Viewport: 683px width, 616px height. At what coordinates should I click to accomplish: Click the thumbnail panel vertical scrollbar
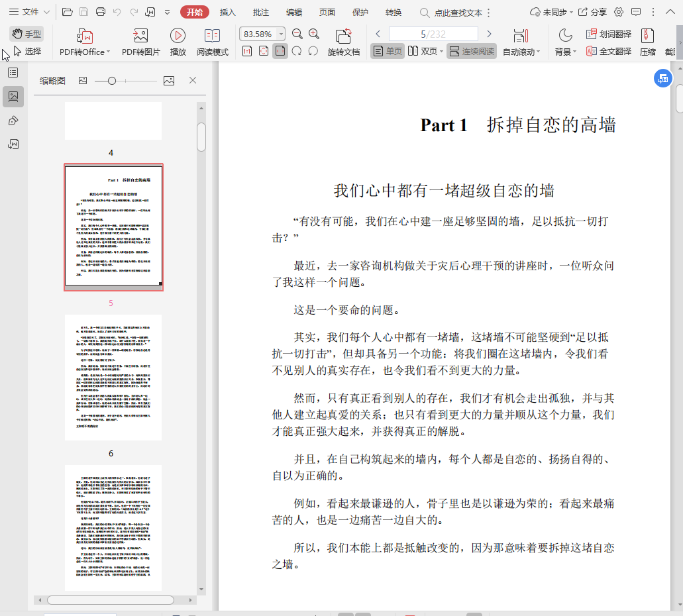coord(201,137)
